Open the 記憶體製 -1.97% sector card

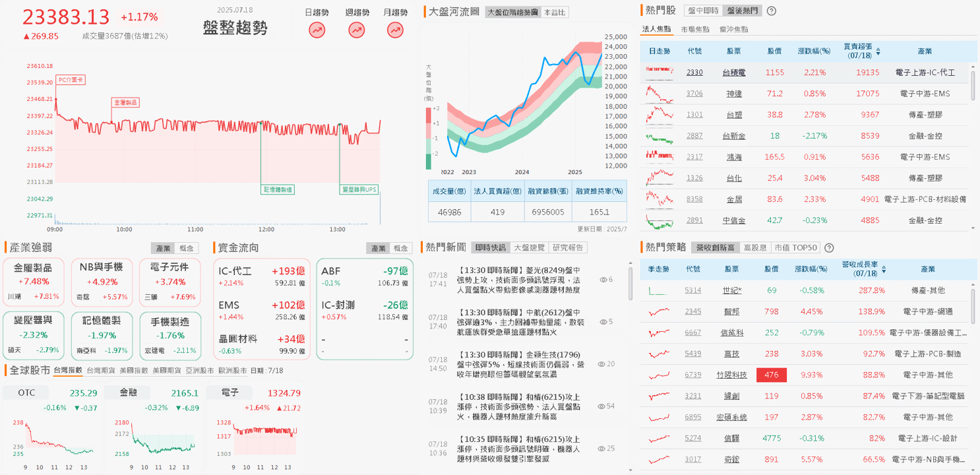point(101,335)
